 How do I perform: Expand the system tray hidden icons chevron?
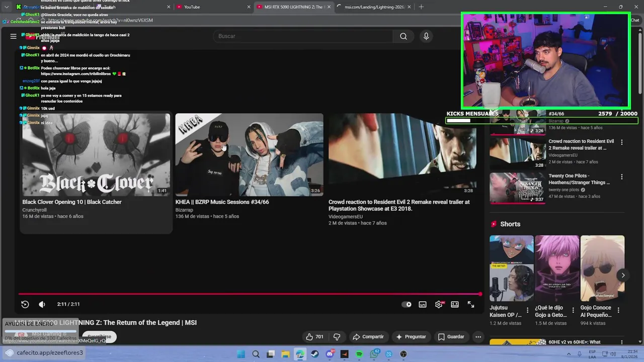point(569,354)
